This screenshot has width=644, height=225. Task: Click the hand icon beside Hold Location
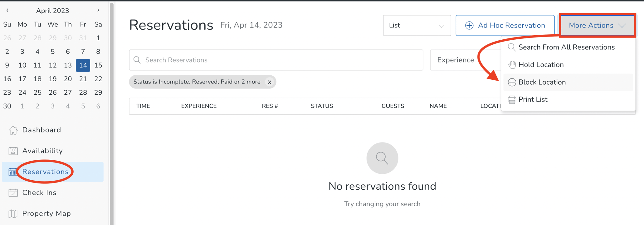click(512, 64)
